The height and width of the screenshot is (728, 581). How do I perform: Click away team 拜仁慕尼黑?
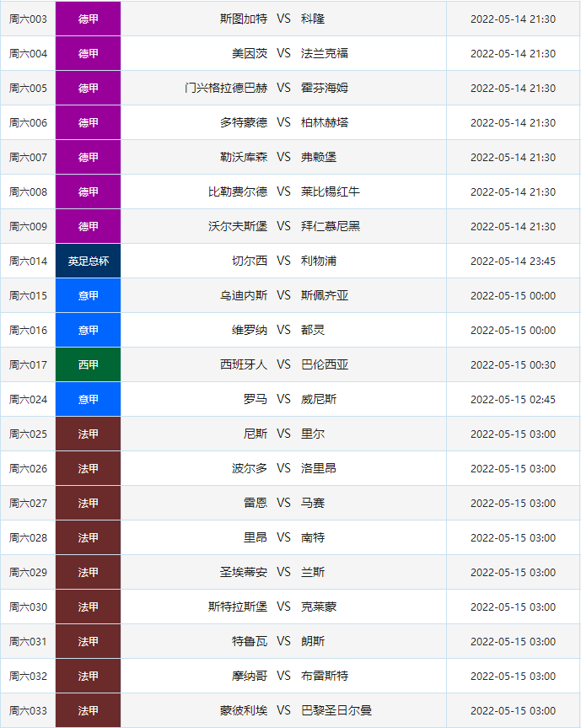pos(331,227)
